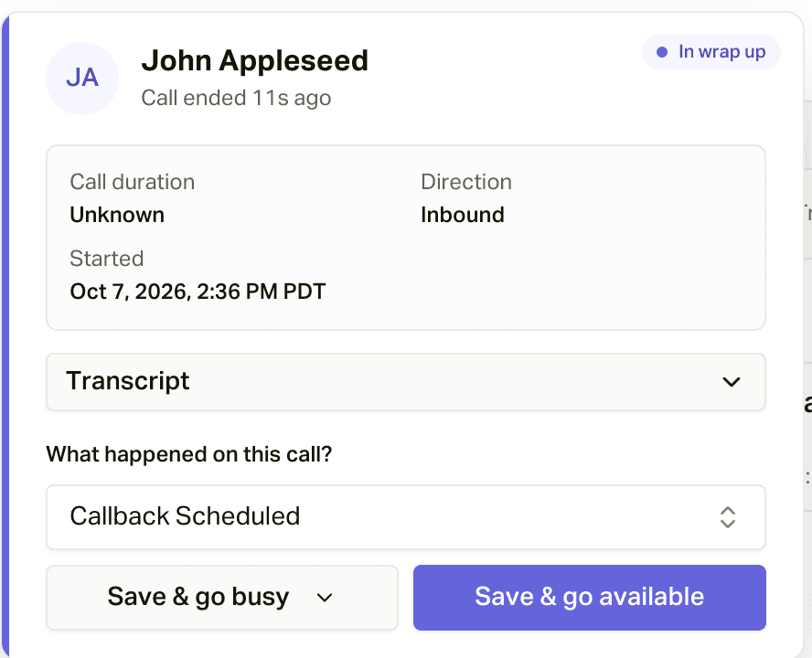Image resolution: width=812 pixels, height=658 pixels.
Task: Click the JA avatar circle
Action: point(82,79)
